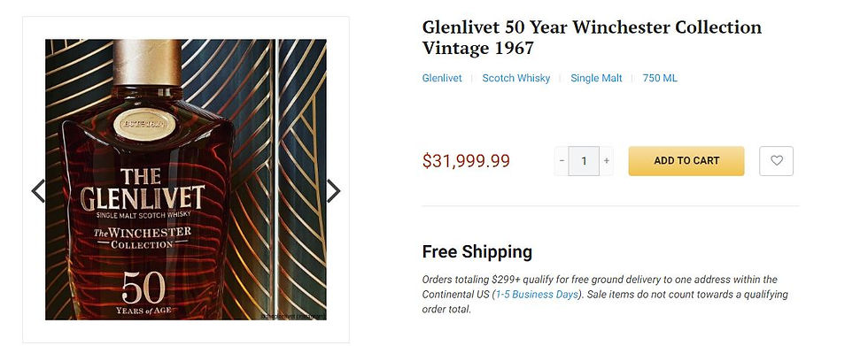The height and width of the screenshot is (346, 868).
Task: Click the $31,999.99 price
Action: [x=466, y=161]
